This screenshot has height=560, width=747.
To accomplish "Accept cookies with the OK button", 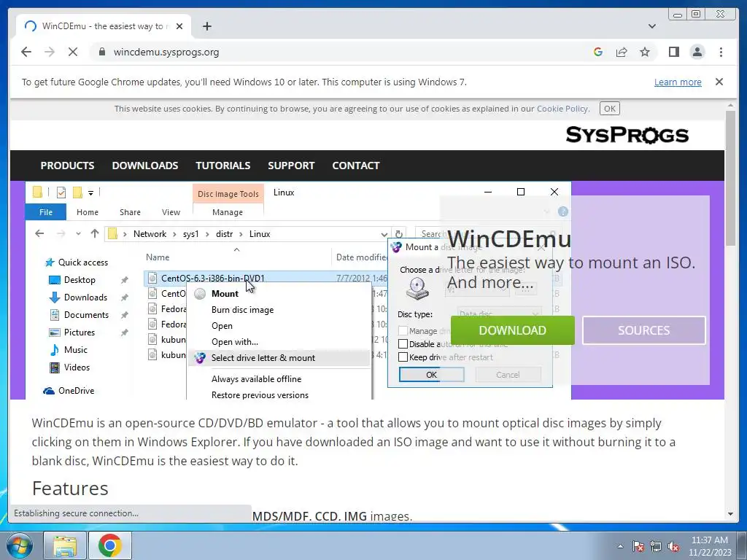I will click(609, 109).
